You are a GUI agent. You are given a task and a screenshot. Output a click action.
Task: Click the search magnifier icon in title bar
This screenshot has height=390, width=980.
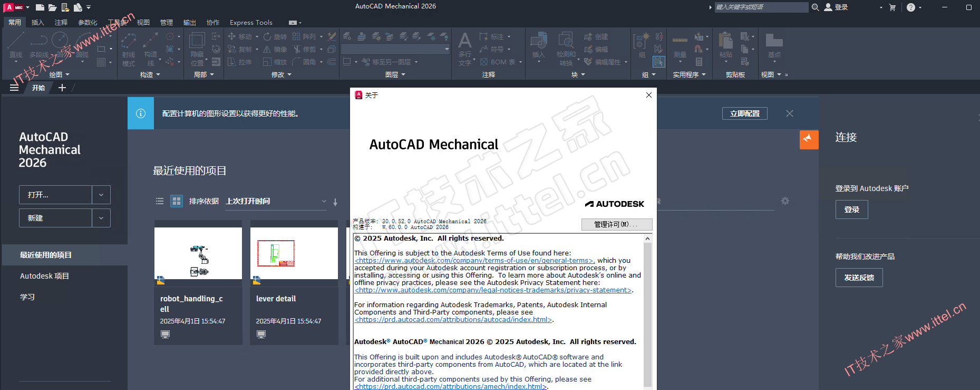click(x=815, y=7)
